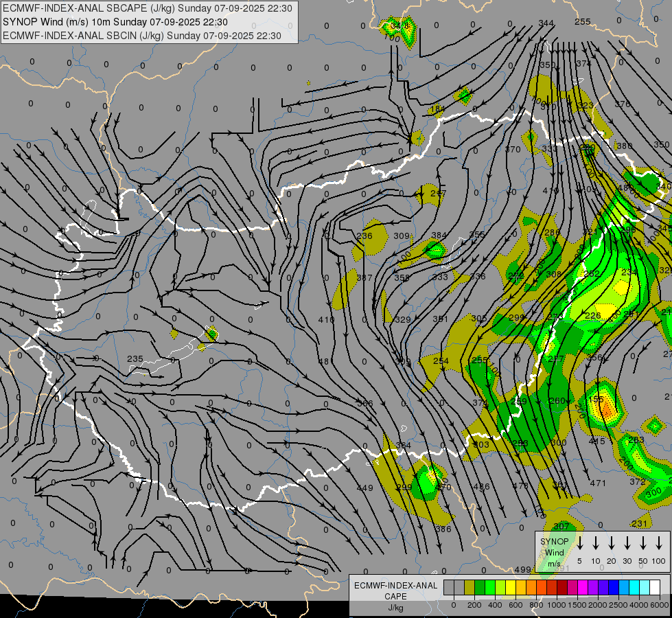
Task: Pick the deep blue swatch in CAPE legend
Action: pos(613,588)
